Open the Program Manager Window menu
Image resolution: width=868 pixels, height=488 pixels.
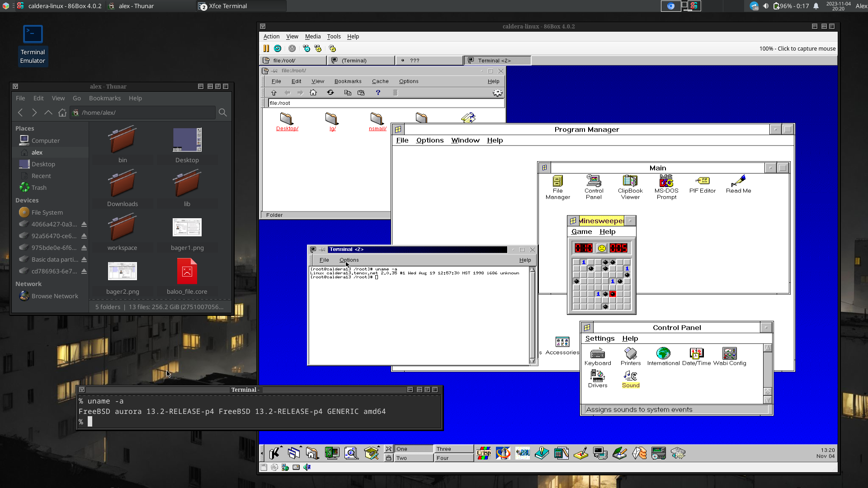click(465, 141)
